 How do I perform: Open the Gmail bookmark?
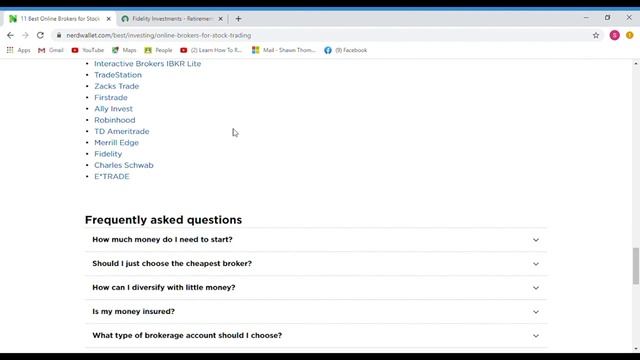tap(51, 50)
